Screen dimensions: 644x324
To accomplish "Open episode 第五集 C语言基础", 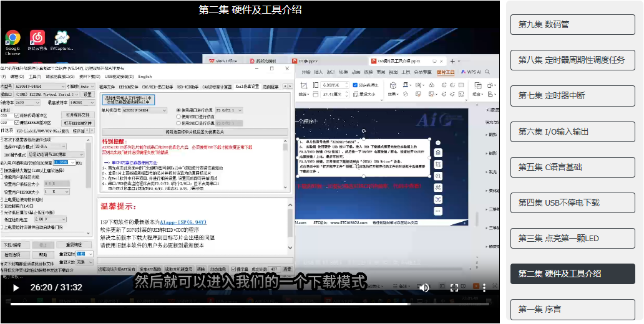I will (x=572, y=168).
